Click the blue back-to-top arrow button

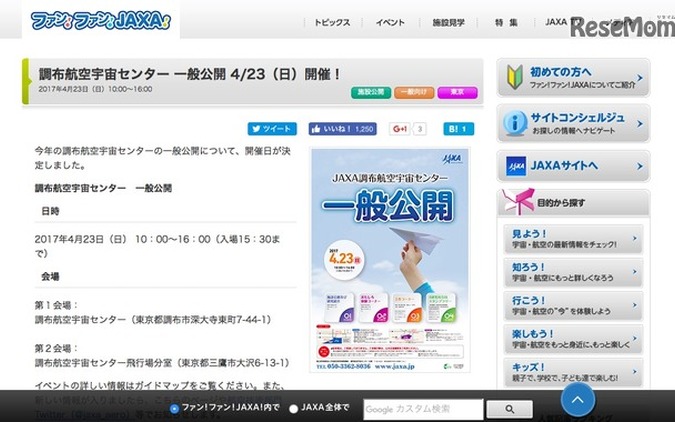[x=578, y=400]
